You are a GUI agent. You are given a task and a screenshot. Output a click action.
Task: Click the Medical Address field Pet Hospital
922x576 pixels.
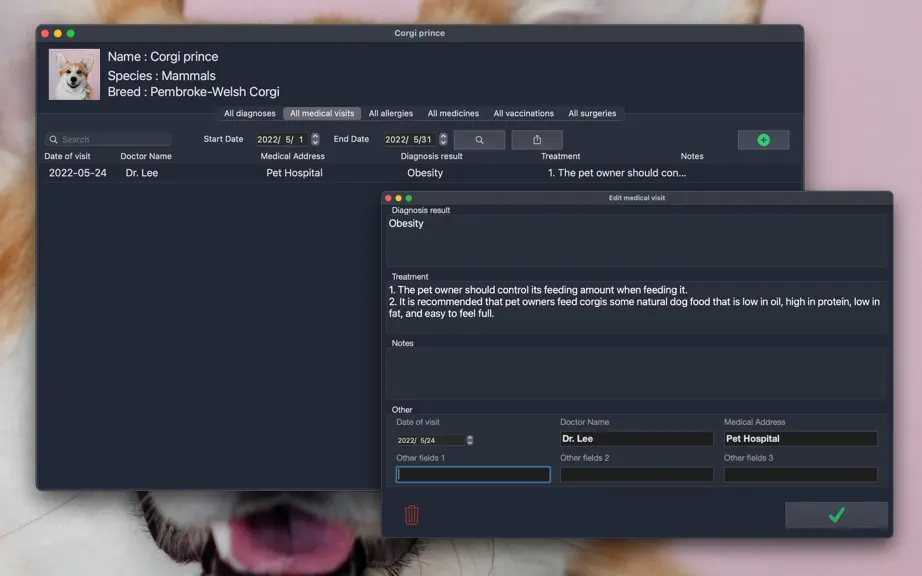tap(800, 438)
